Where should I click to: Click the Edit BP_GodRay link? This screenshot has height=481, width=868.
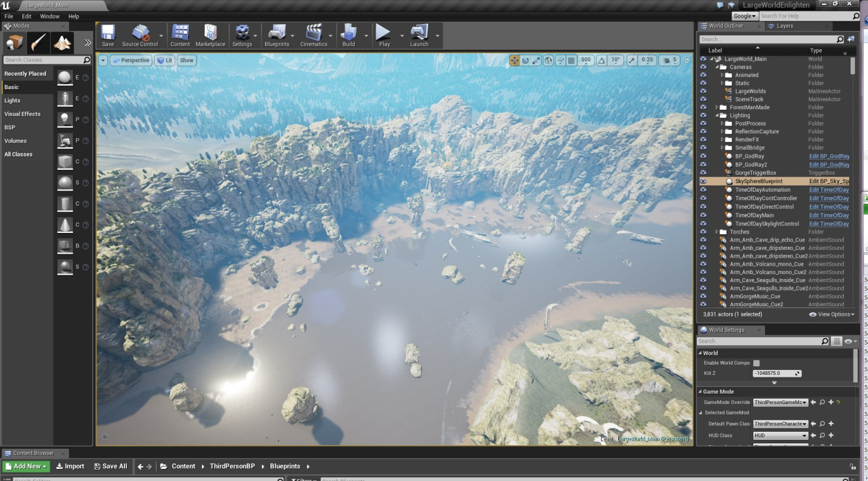click(x=829, y=156)
